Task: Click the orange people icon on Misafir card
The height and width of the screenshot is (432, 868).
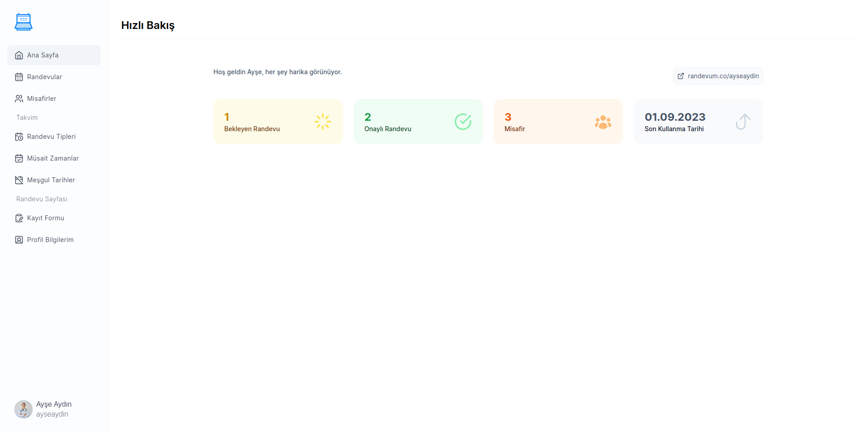Action: (603, 121)
